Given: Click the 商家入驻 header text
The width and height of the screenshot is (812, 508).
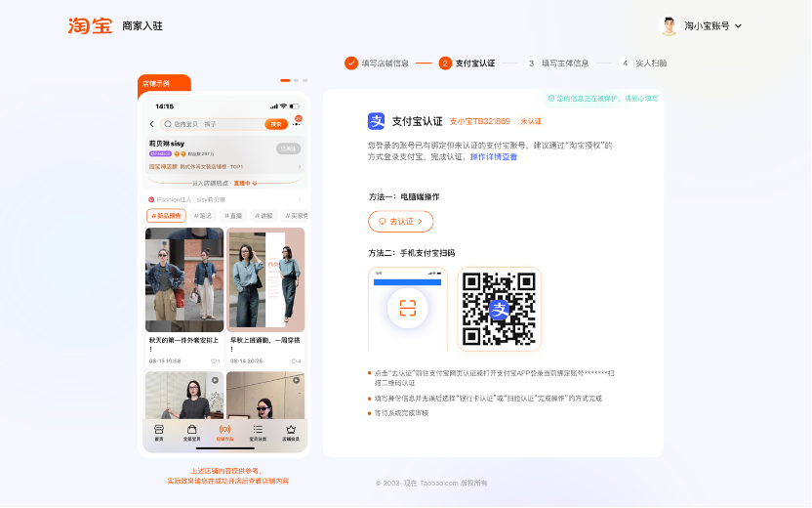Looking at the screenshot, I should coord(142,26).
